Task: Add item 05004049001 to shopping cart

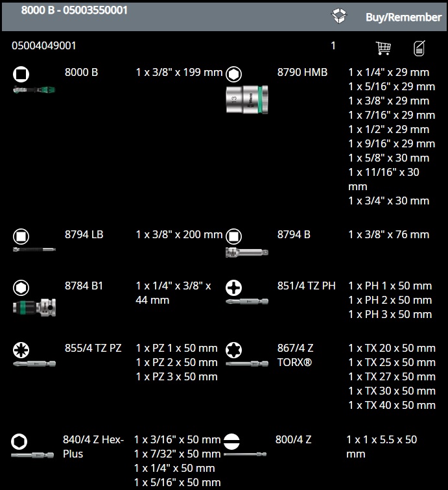Action: click(383, 48)
